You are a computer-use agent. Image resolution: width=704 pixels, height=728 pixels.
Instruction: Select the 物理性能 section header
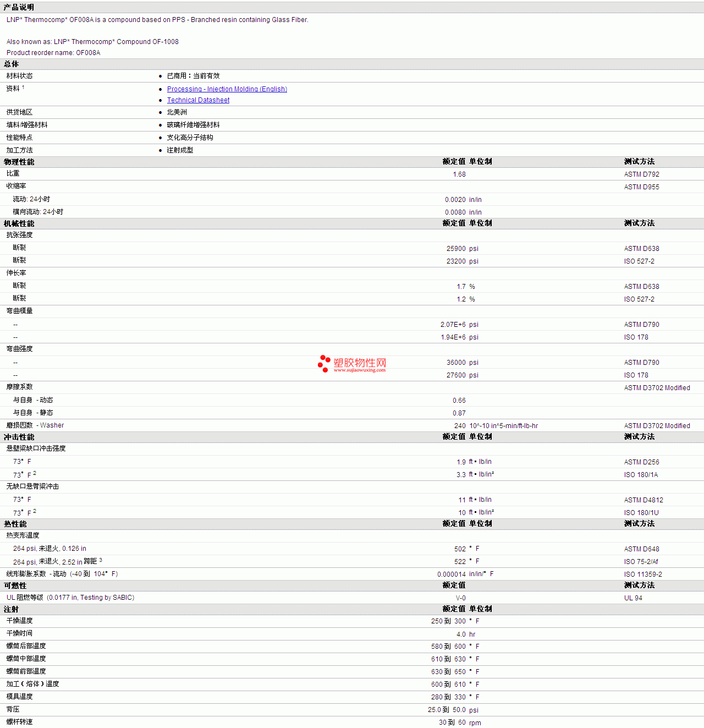click(x=19, y=162)
